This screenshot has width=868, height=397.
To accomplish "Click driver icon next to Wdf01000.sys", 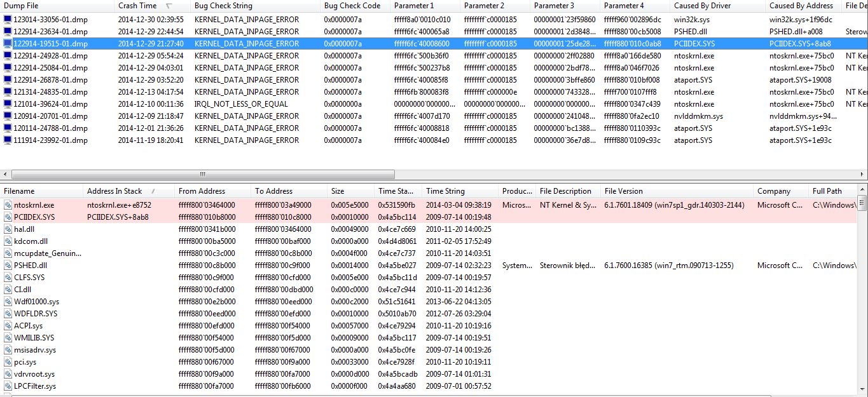I will (x=8, y=302).
